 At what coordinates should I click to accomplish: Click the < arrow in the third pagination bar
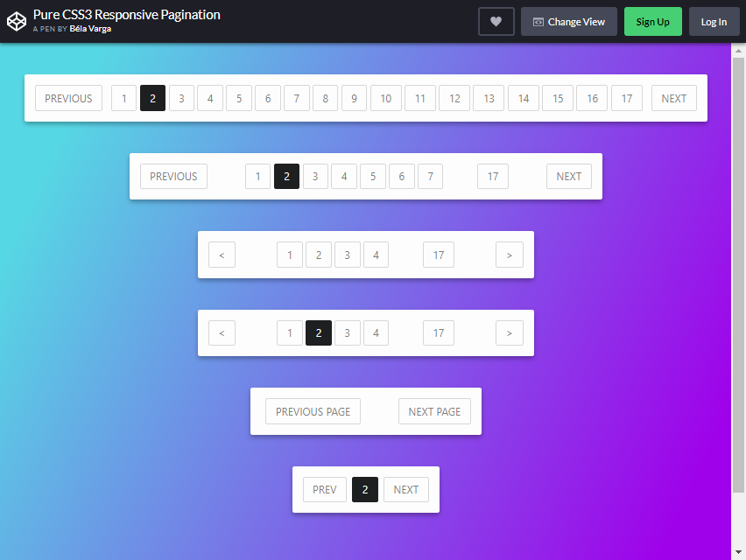[x=222, y=255]
